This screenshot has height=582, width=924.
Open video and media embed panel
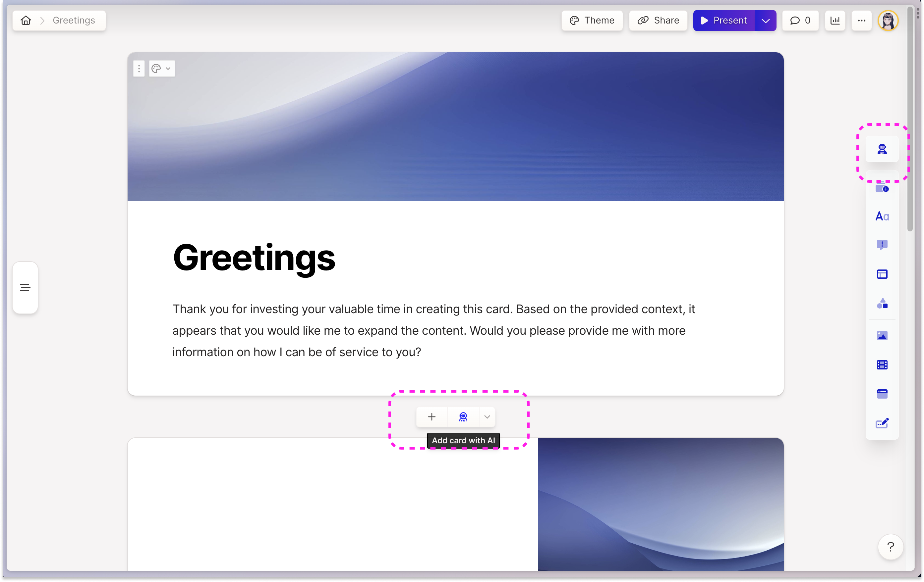click(882, 364)
